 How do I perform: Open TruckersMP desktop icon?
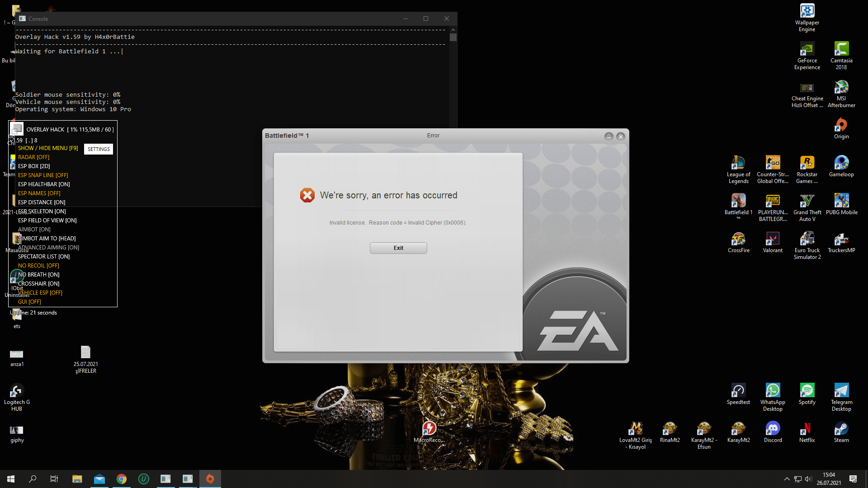point(841,242)
